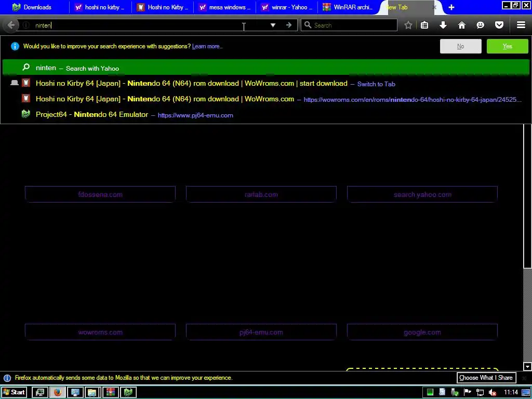The image size is (532, 399).
Task: Select the Project64 - Nintendo 64 Emulator suggestion
Action: 265,114
